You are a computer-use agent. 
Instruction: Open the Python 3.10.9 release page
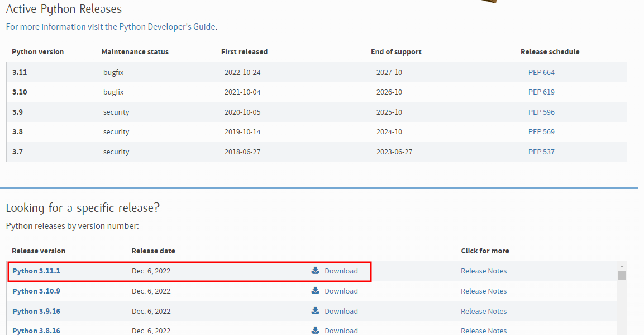click(36, 291)
